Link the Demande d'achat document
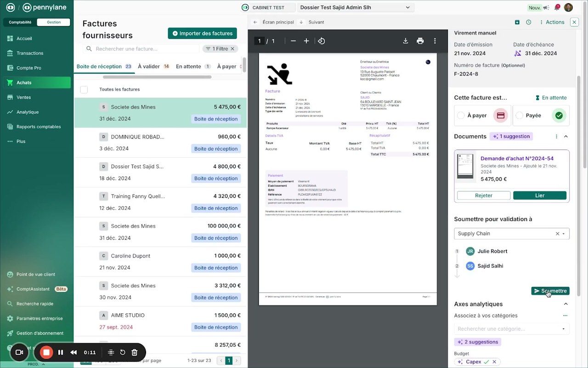 tap(540, 195)
